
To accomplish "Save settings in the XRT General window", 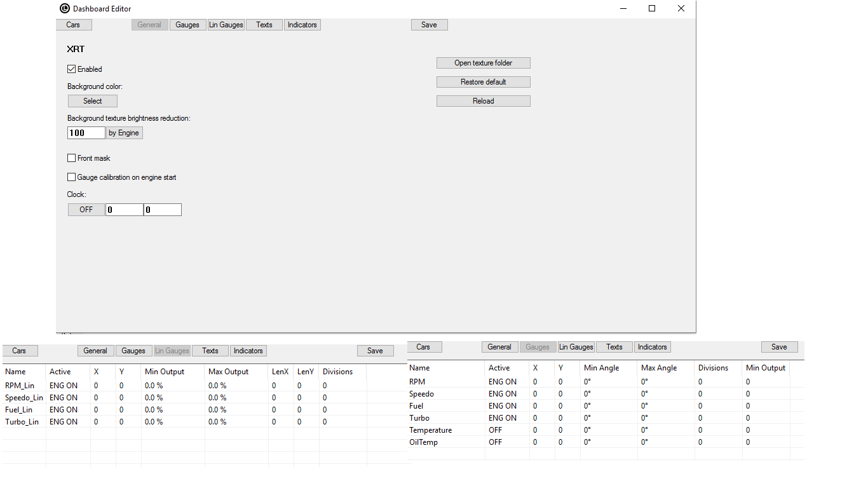I will tap(429, 25).
